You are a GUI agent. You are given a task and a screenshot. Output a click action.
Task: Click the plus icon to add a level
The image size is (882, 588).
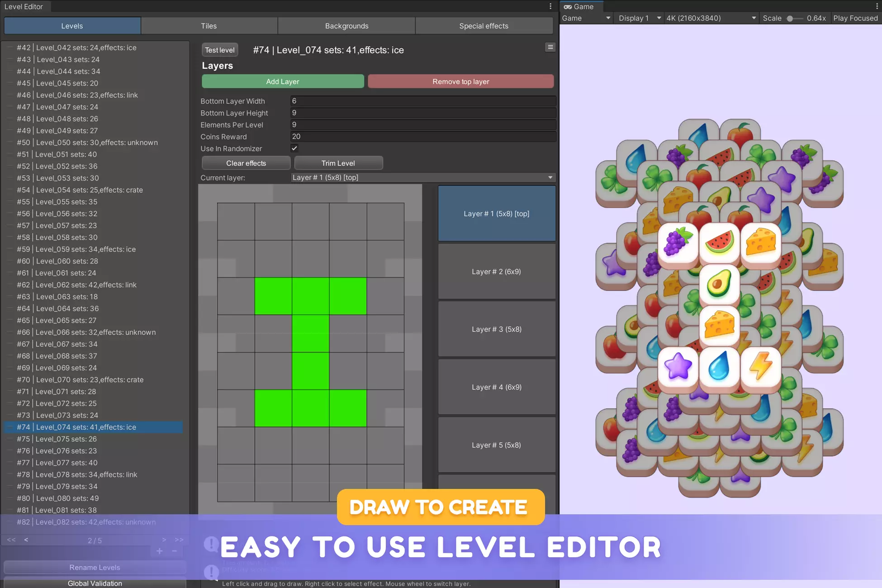point(159,551)
